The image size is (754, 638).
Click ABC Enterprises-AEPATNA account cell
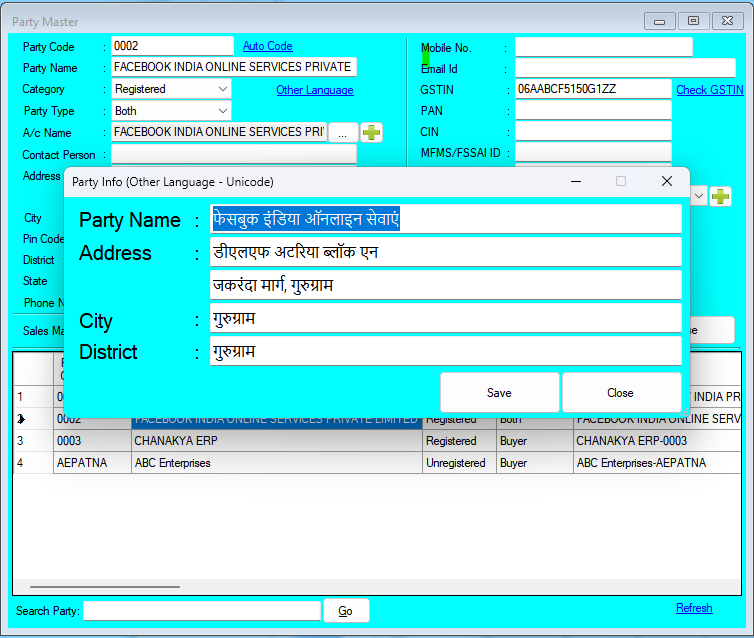657,463
